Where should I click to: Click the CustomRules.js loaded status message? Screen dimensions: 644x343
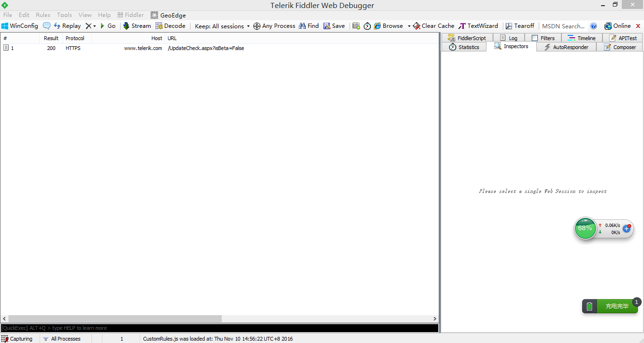pyautogui.click(x=218, y=339)
